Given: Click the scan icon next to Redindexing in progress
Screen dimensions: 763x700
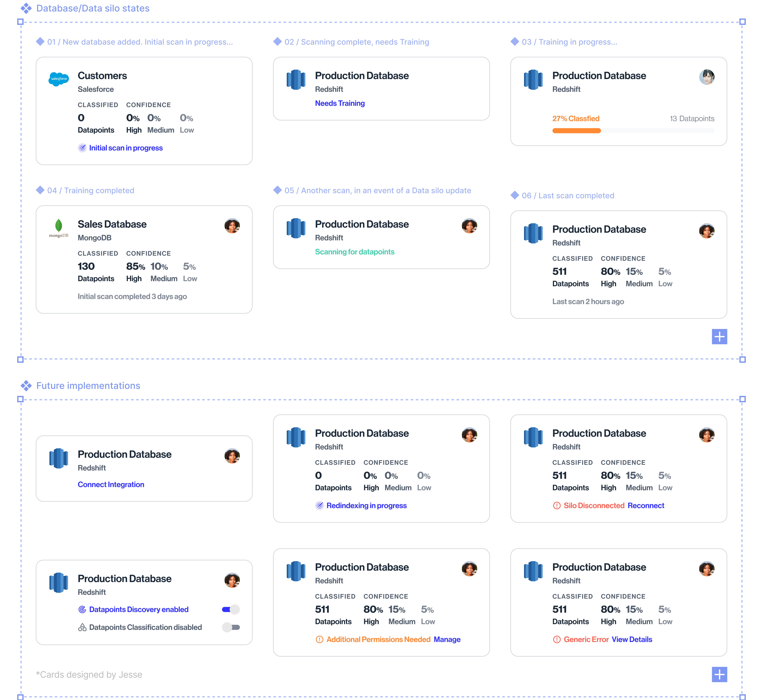Looking at the screenshot, I should pyautogui.click(x=319, y=506).
